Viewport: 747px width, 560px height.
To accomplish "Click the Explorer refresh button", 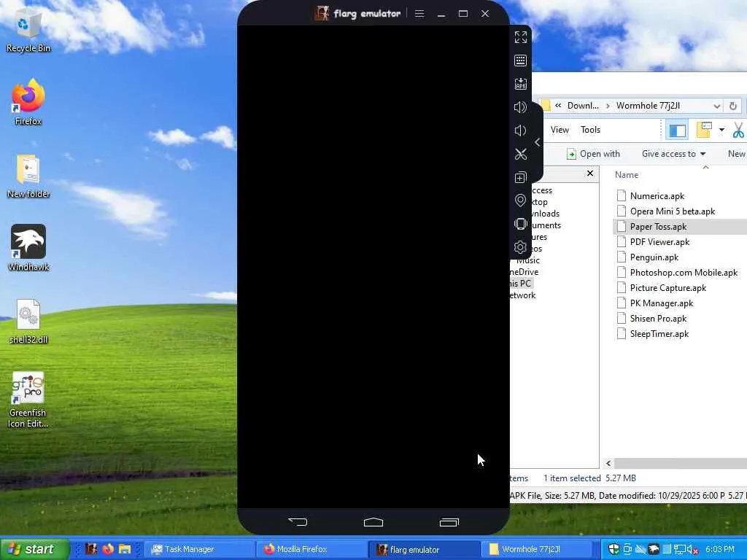I will click(x=732, y=106).
